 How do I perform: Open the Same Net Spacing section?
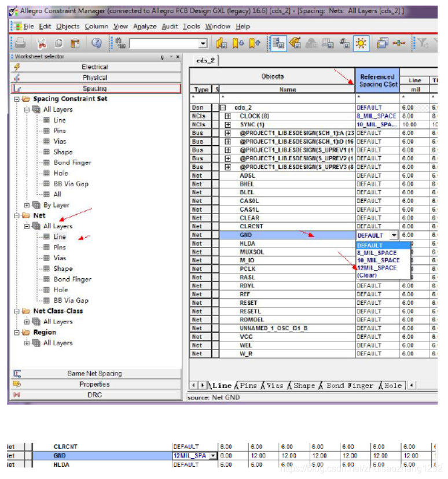pos(95,374)
